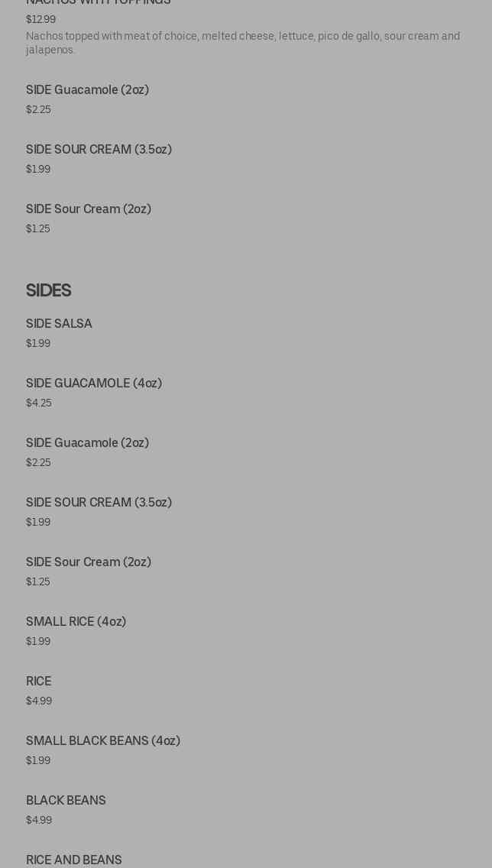Click the $12.99 nachos price
492x868 pixels.
click(x=40, y=20)
